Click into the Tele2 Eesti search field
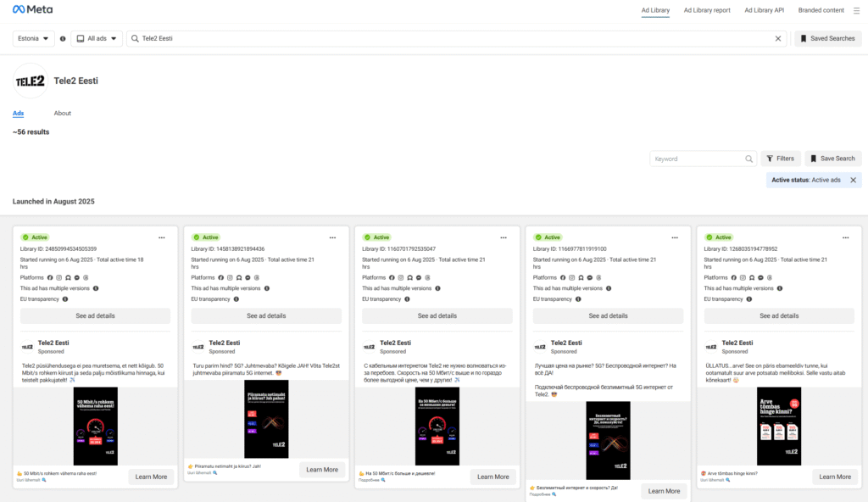The image size is (868, 502). pyautogui.click(x=456, y=39)
